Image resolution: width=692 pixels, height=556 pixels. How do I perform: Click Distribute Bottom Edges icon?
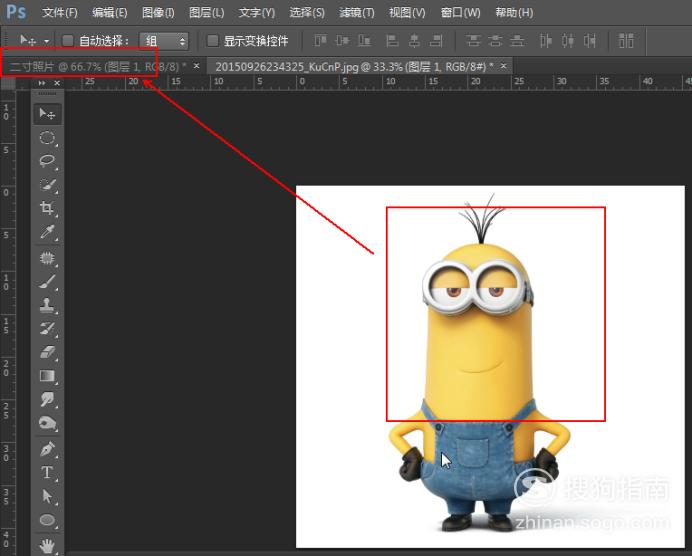(517, 41)
